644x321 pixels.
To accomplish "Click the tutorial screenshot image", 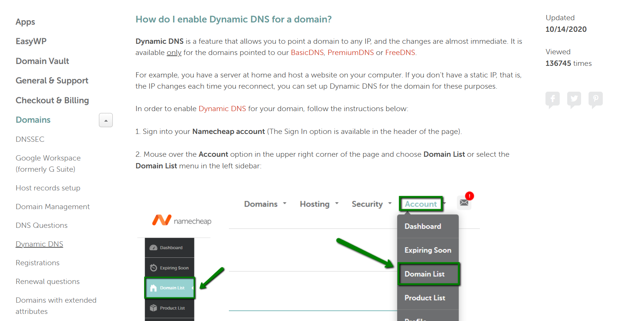I will tap(308, 256).
